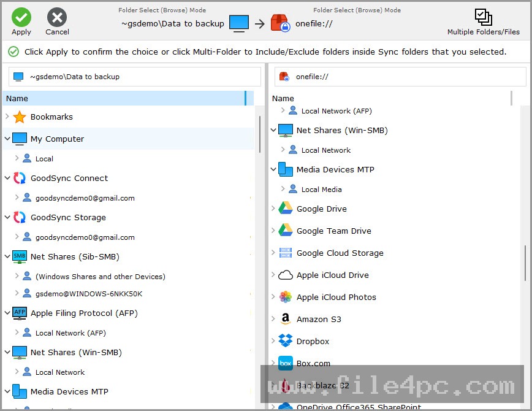The image size is (532, 411).
Task: Select the Apple iCloud Photos icon
Action: coord(286,298)
